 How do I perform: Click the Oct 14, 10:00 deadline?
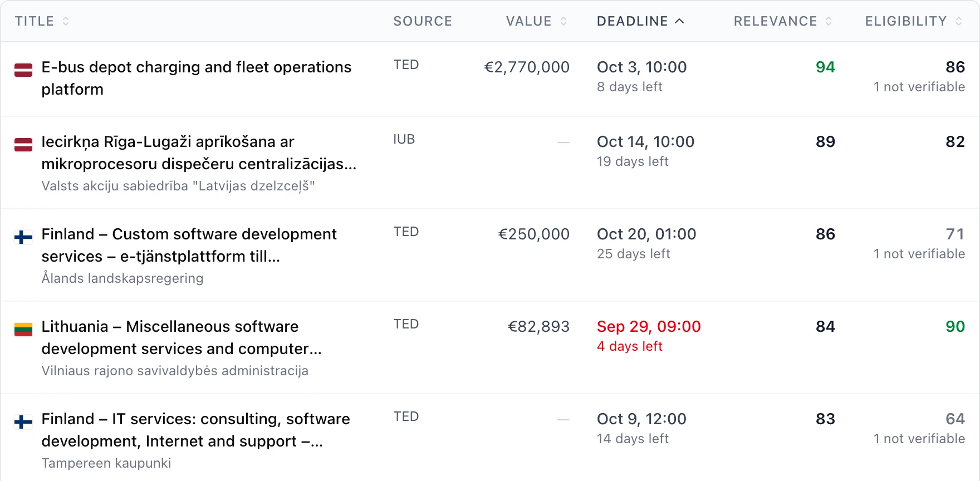[x=646, y=142]
